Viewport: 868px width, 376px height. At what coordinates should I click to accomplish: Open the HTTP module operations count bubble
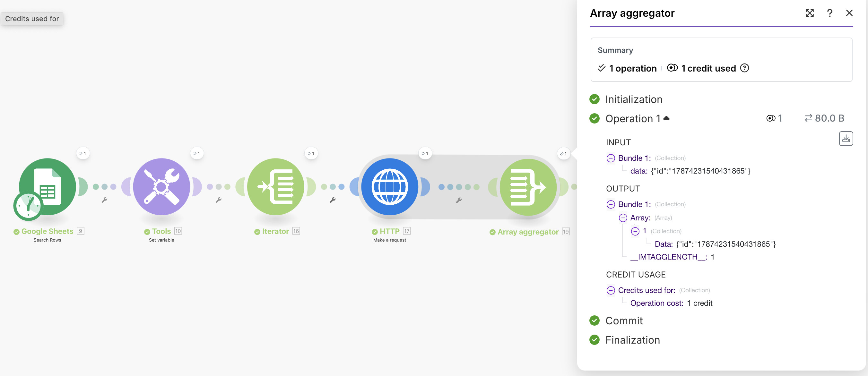pyautogui.click(x=425, y=153)
